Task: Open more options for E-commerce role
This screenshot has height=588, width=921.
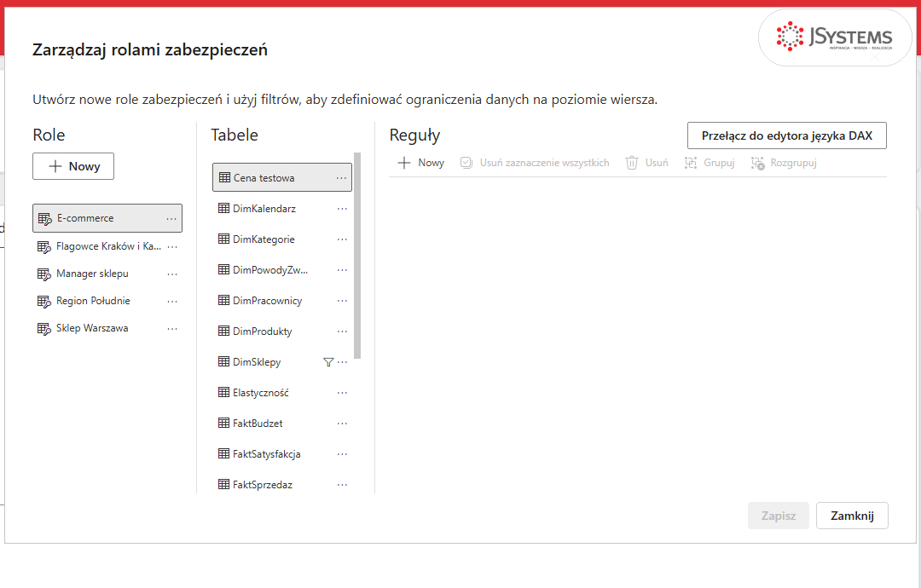Action: 171,219
